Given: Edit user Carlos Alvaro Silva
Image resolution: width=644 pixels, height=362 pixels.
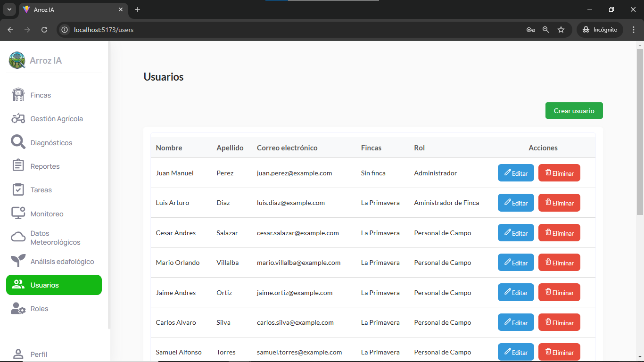Looking at the screenshot, I should pos(516,322).
